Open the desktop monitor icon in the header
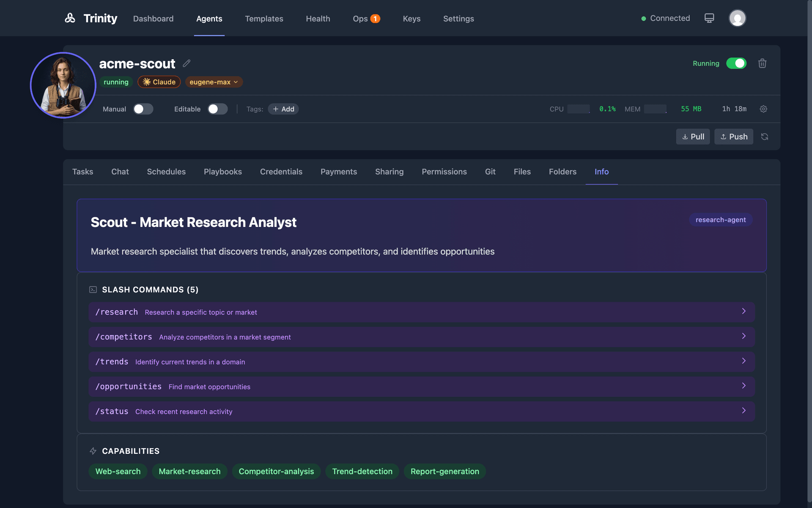Viewport: 812px width, 508px height. (709, 18)
